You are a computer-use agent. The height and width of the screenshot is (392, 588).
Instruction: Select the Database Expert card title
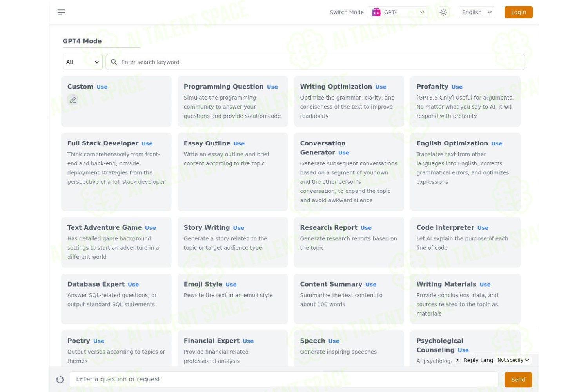tap(96, 284)
